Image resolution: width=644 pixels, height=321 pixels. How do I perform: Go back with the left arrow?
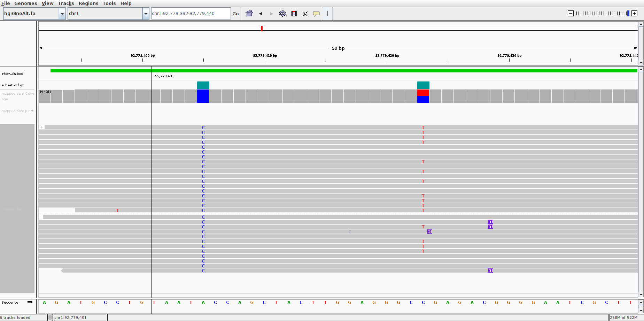click(261, 14)
